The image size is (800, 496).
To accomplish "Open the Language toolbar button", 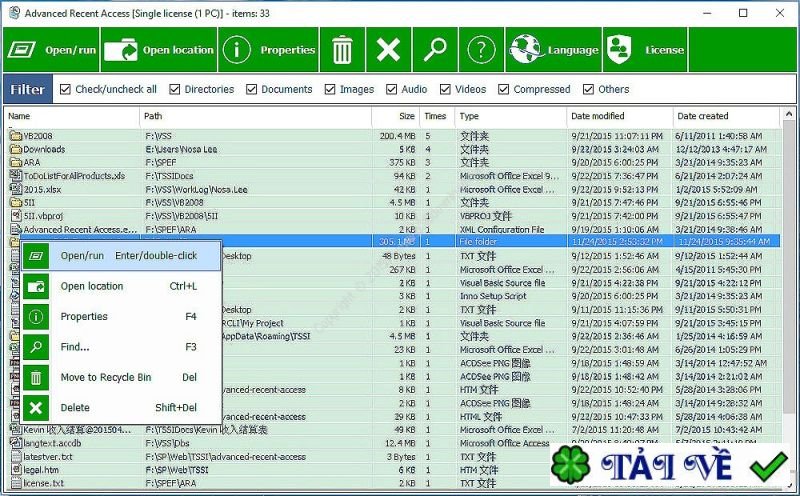I will click(x=554, y=50).
